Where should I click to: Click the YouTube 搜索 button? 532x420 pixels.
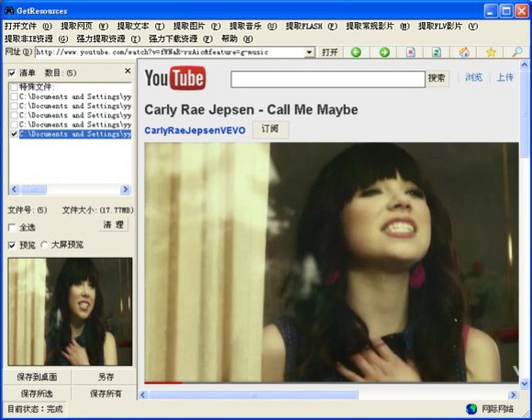[437, 78]
